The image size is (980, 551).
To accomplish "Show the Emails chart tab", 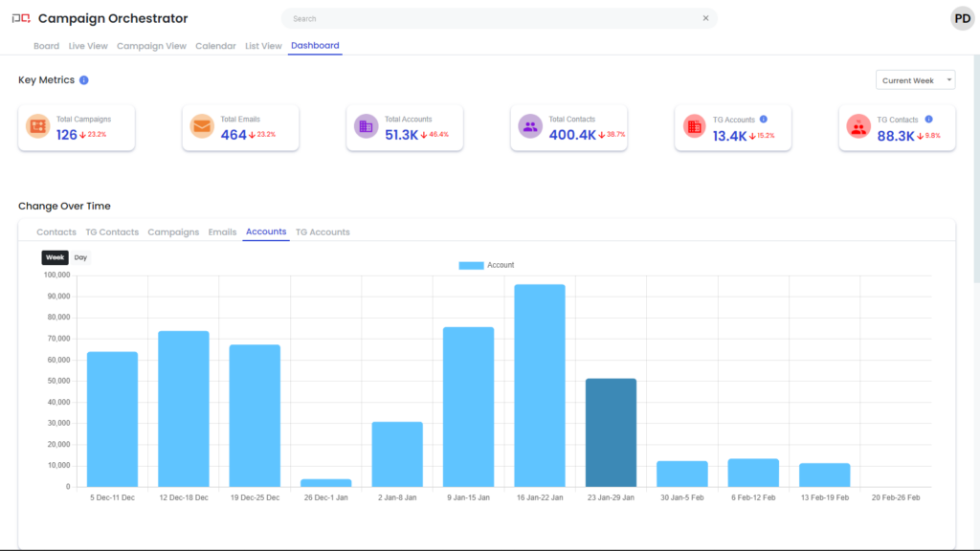I will pyautogui.click(x=222, y=232).
